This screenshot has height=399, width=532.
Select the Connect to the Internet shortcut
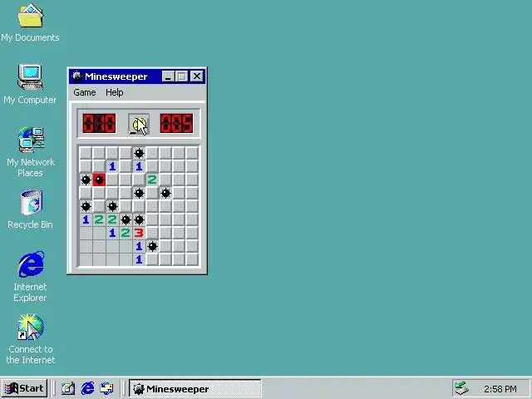coord(30,339)
